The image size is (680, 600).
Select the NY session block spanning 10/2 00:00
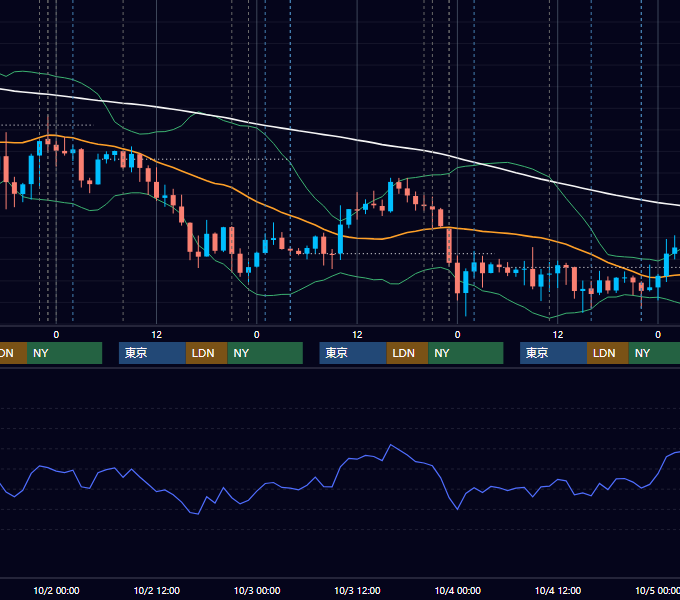(64, 353)
